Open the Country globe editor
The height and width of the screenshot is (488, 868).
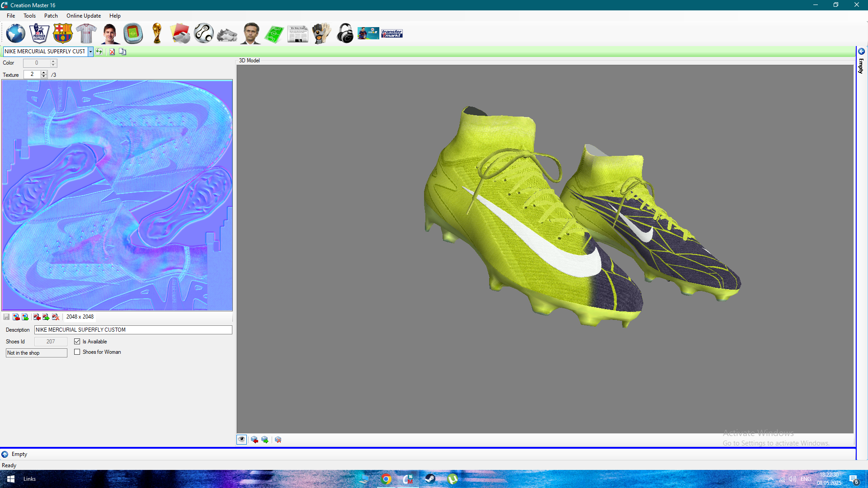[15, 33]
